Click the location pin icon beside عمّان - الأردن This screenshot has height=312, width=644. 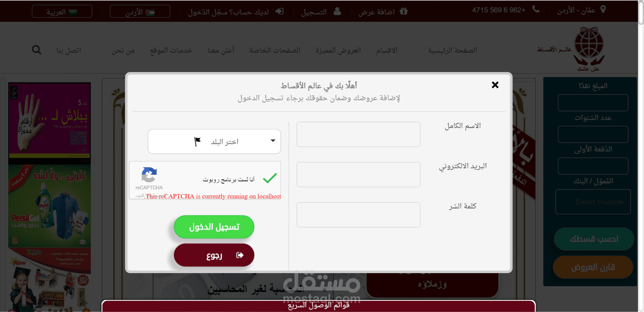click(x=603, y=9)
